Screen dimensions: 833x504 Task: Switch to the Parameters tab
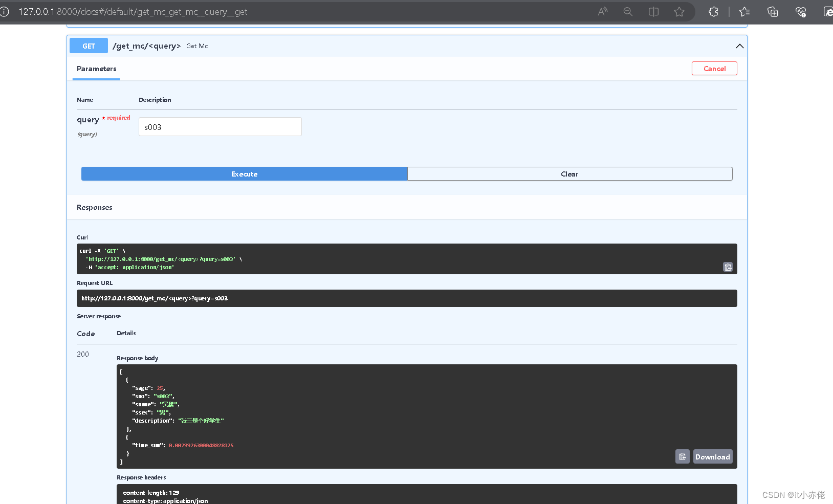(x=96, y=69)
